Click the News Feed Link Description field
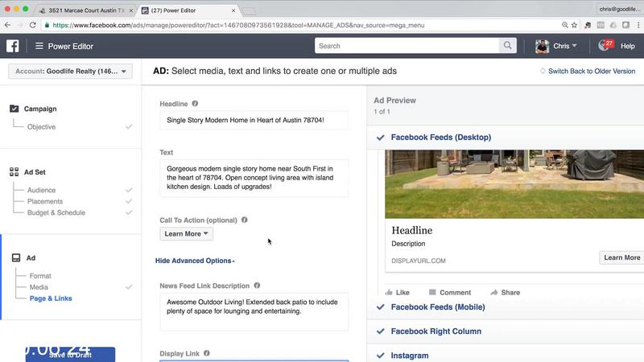 click(x=254, y=311)
